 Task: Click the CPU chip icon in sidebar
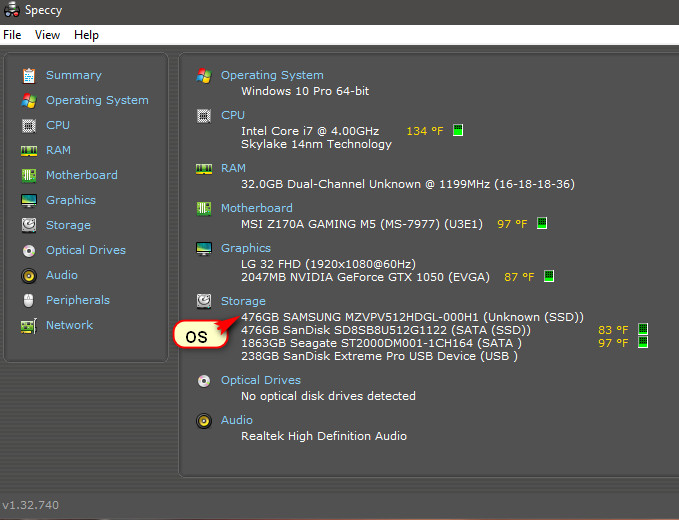(x=29, y=126)
